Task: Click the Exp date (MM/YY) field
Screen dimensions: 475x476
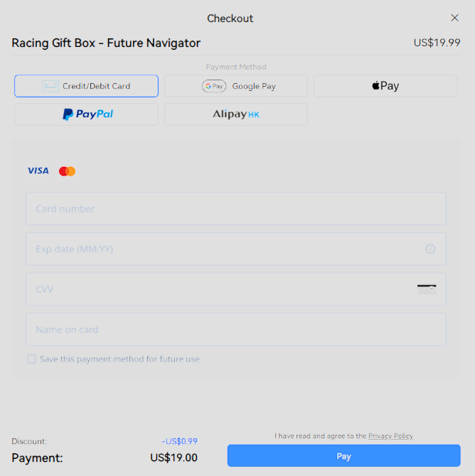Action: (236, 249)
